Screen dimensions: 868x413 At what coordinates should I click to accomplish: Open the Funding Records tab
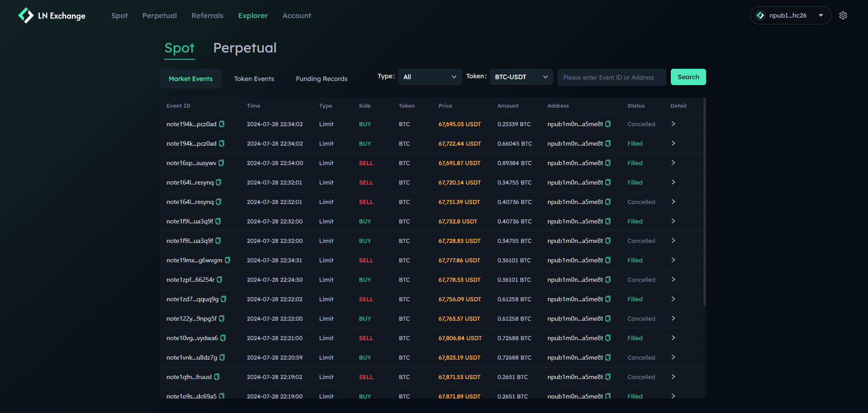click(x=322, y=79)
